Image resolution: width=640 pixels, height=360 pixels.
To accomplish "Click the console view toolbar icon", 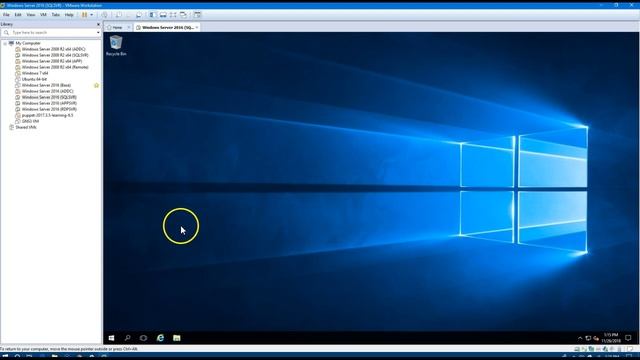I will [x=198, y=15].
